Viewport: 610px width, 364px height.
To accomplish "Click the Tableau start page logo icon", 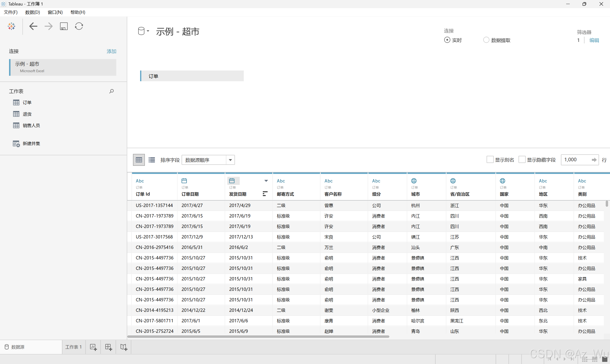I will click(11, 26).
